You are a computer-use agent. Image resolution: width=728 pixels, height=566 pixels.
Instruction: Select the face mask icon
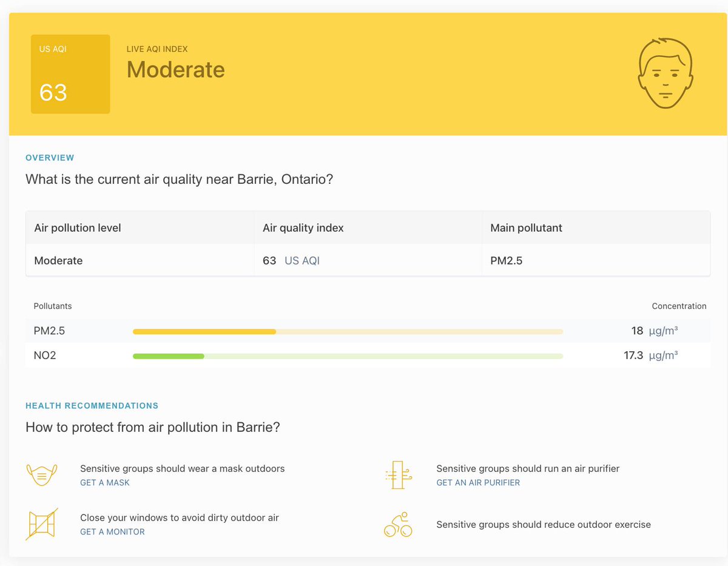(42, 474)
